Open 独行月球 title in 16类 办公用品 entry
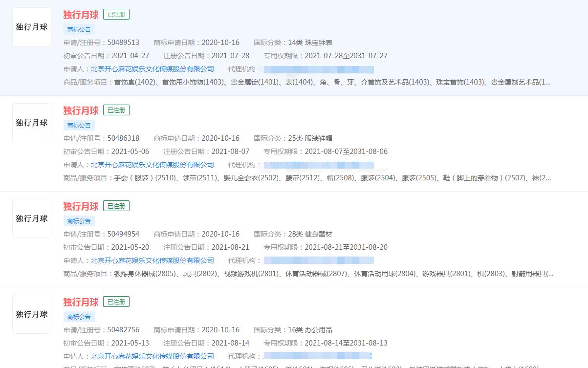 point(81,302)
